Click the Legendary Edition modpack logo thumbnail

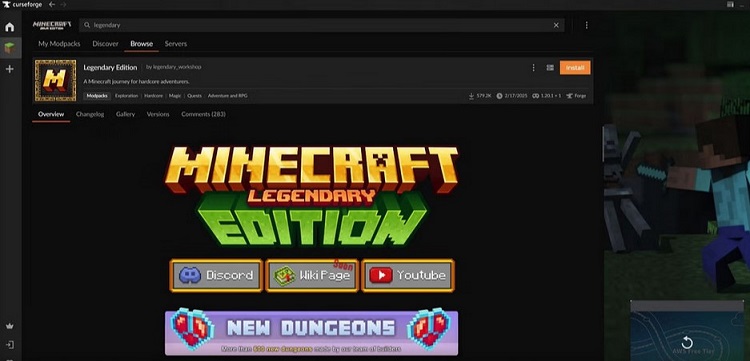55,80
